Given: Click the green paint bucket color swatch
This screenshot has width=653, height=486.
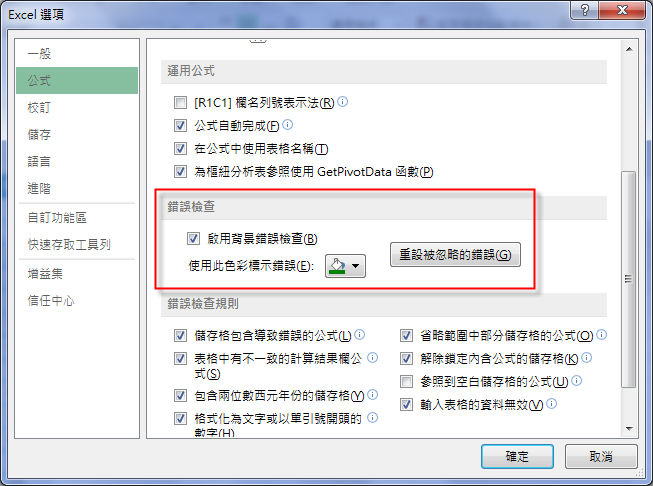Looking at the screenshot, I should (337, 266).
